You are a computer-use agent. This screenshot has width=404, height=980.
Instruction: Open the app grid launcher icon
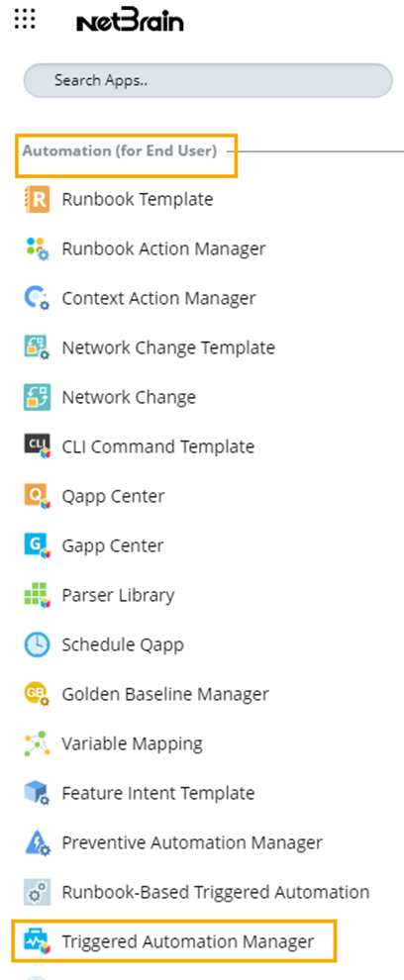25,20
